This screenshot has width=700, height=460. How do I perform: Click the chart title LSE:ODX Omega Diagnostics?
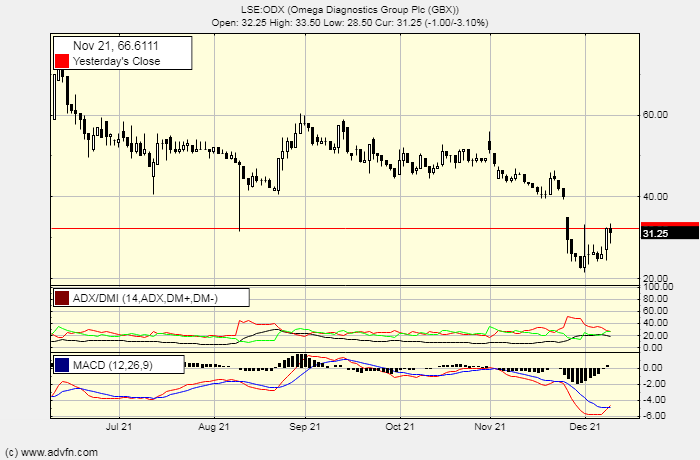click(350, 9)
